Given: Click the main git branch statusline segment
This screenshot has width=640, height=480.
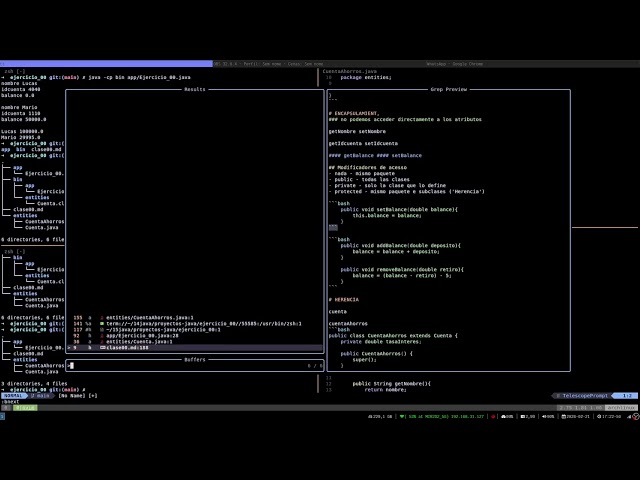Looking at the screenshot, I should pos(42,395).
